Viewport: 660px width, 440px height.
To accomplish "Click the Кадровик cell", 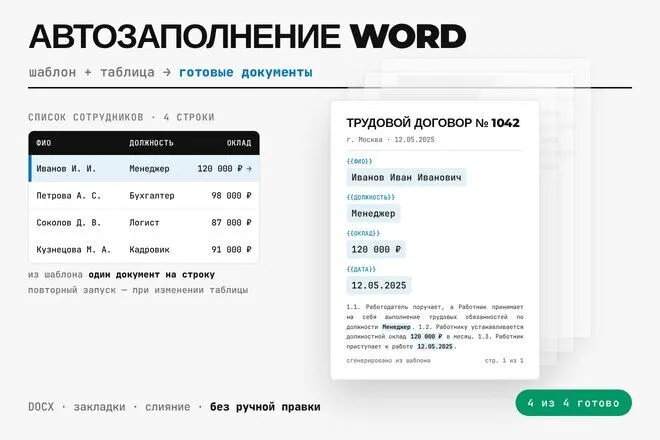I will tap(149, 249).
